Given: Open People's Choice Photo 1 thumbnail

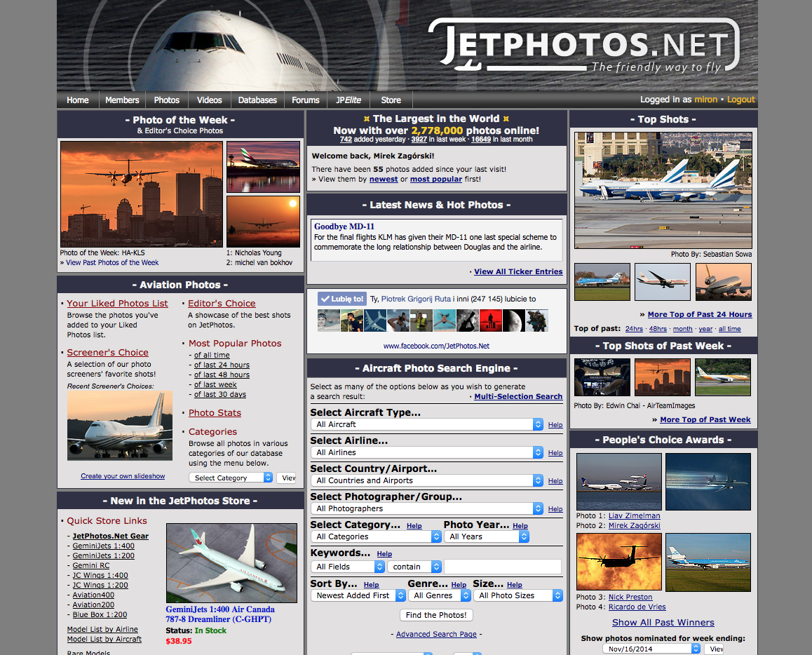Looking at the screenshot, I should coord(619,482).
